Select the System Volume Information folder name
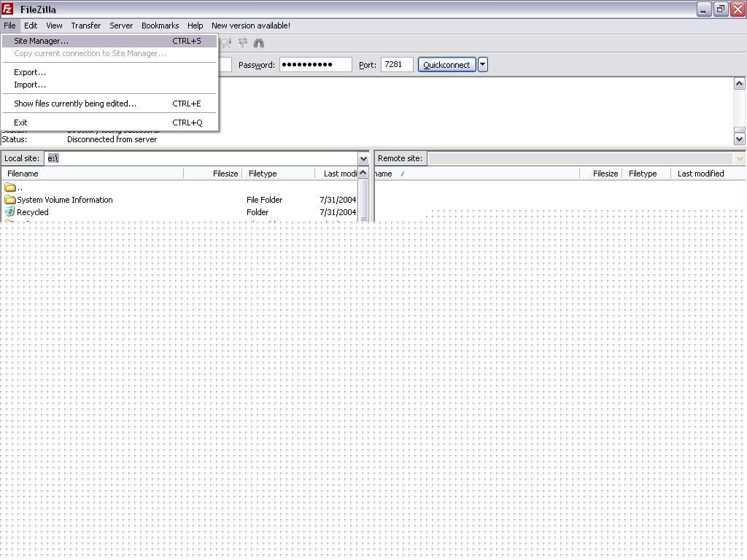 [65, 200]
